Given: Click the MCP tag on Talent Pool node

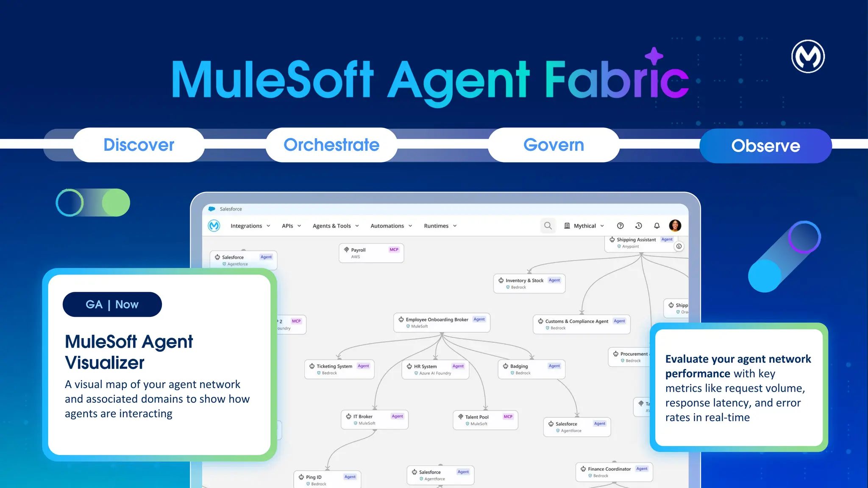Looking at the screenshot, I should pyautogui.click(x=508, y=416).
